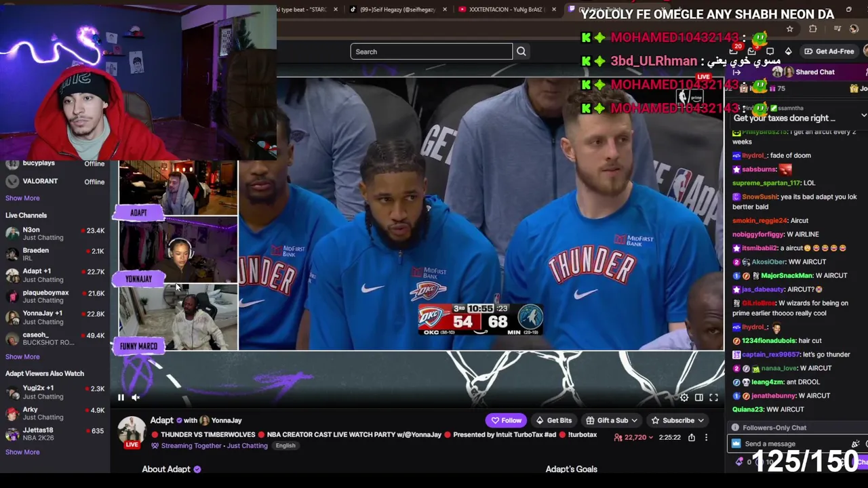Open the Streaming Together link
The width and height of the screenshot is (868, 488).
click(191, 445)
